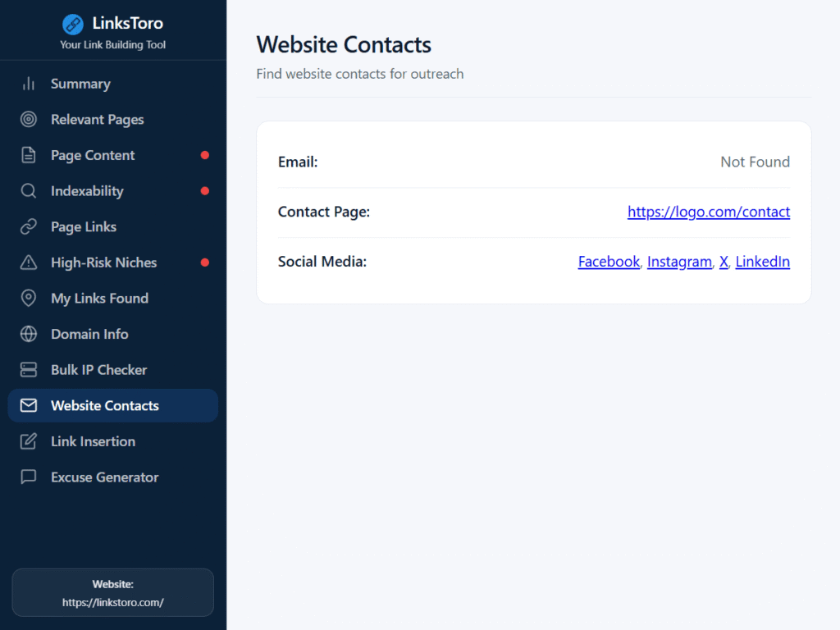Click the Relevant Pages target icon
This screenshot has width=840, height=630.
(x=29, y=120)
